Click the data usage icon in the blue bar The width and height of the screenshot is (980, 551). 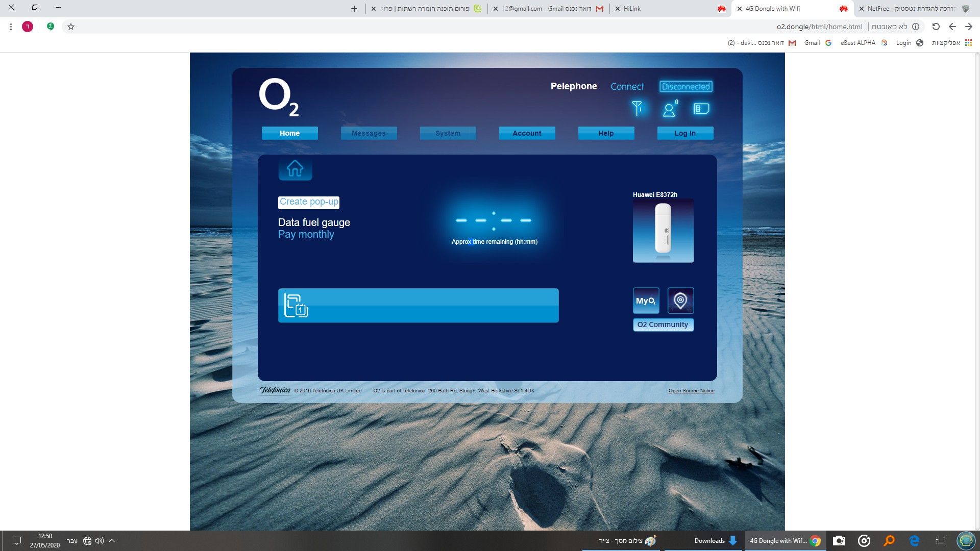click(296, 306)
